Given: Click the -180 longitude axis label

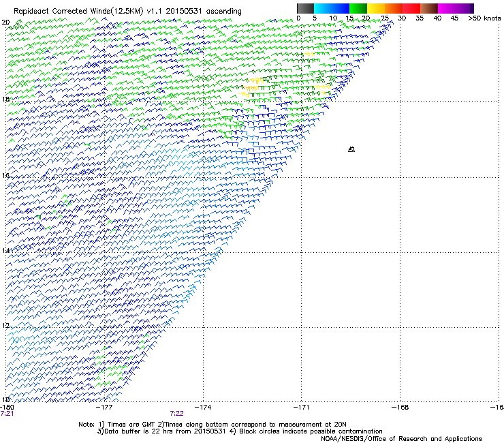Looking at the screenshot, I should [x=7, y=407].
